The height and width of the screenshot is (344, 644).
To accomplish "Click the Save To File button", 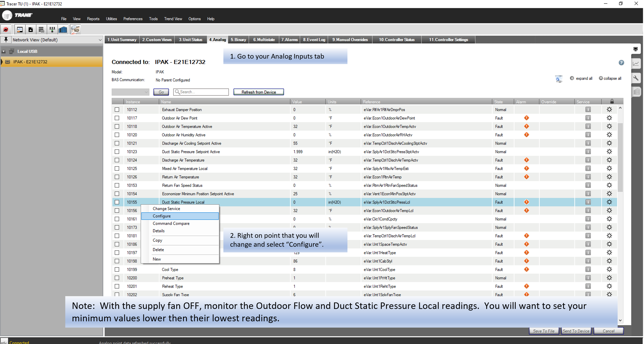I will pyautogui.click(x=544, y=331).
